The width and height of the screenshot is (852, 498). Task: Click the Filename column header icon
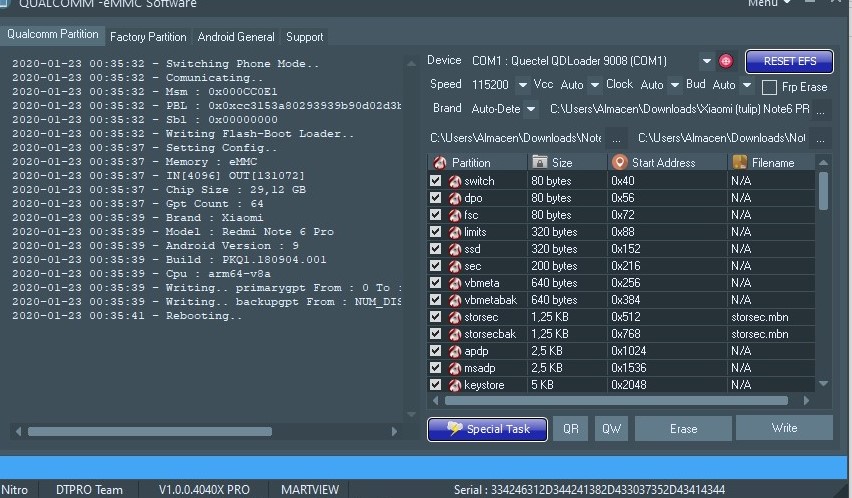[740, 162]
